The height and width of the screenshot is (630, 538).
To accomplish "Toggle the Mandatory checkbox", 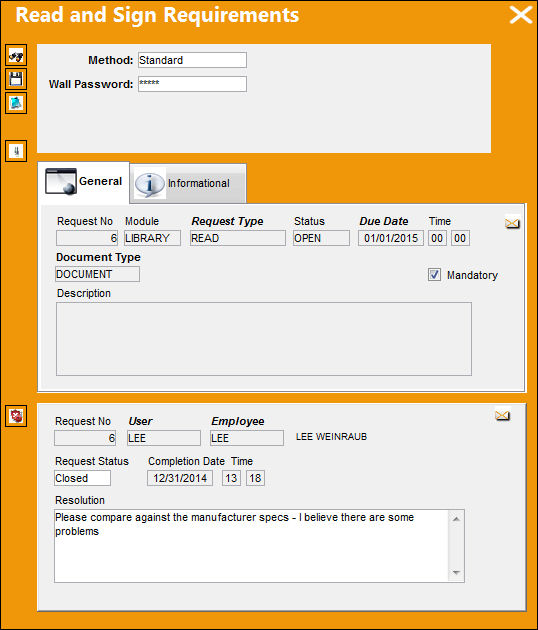I will point(434,275).
